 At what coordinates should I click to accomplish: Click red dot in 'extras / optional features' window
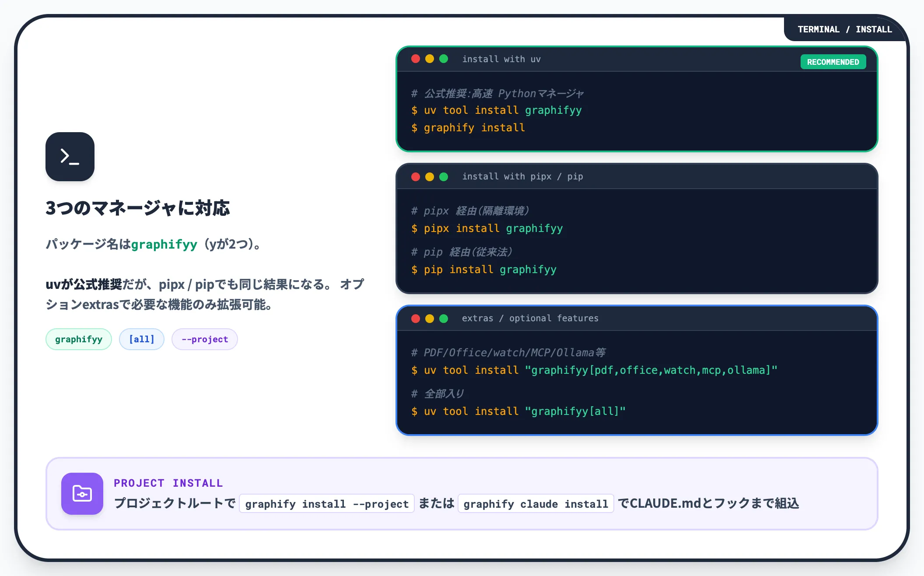tap(416, 318)
